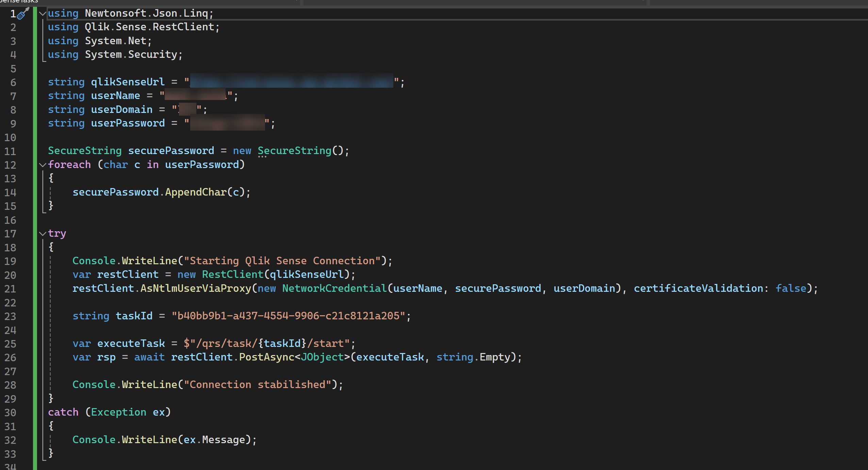This screenshot has height=470, width=868.
Task: Click the "Connection stabilished" string literal
Action: pyautogui.click(x=257, y=385)
